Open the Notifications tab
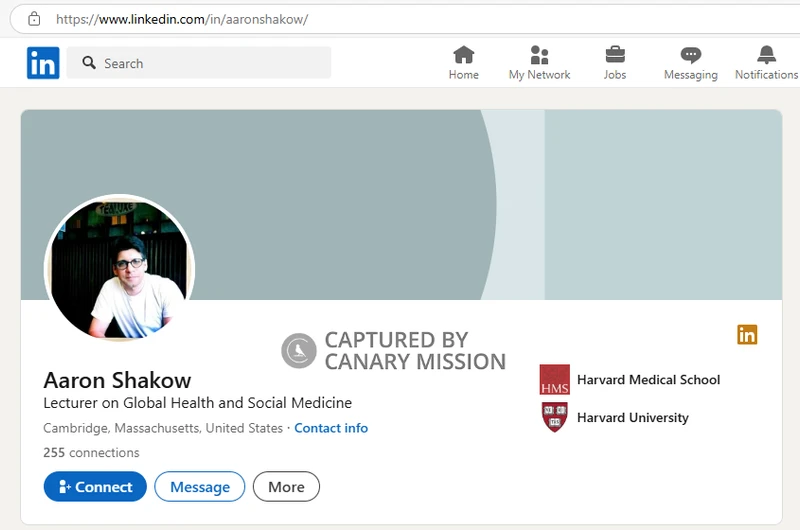800x530 pixels. [766, 63]
